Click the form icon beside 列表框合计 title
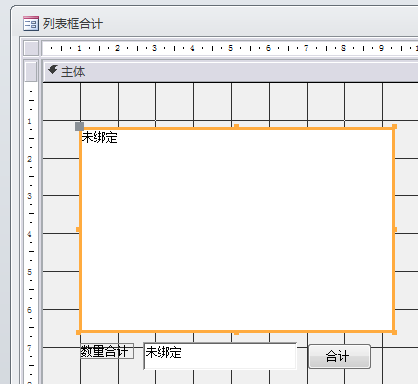Screen dimensions: 418x384 tap(31, 23)
